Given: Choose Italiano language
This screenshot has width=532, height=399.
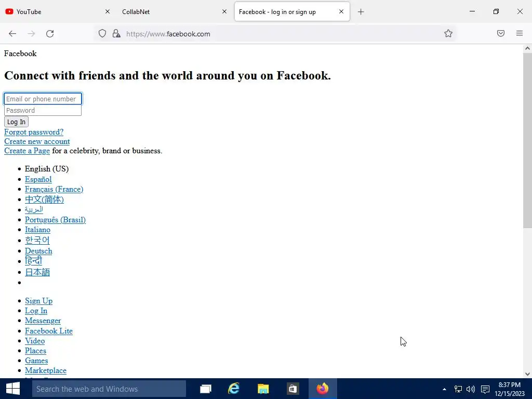Looking at the screenshot, I should pyautogui.click(x=37, y=230).
